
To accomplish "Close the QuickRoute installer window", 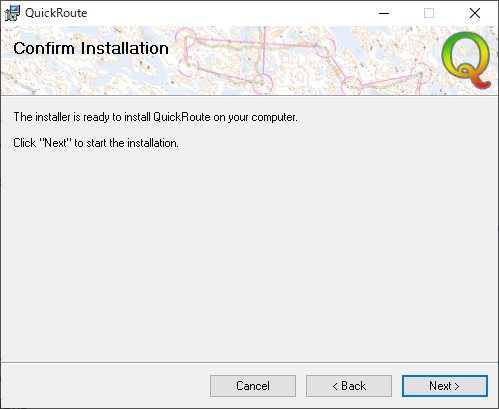I will click(475, 13).
